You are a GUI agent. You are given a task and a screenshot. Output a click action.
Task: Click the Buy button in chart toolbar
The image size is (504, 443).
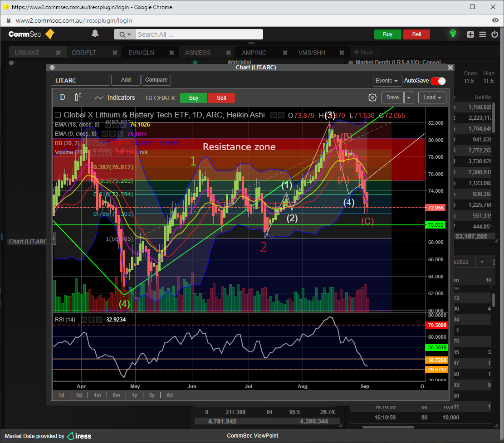(x=194, y=98)
